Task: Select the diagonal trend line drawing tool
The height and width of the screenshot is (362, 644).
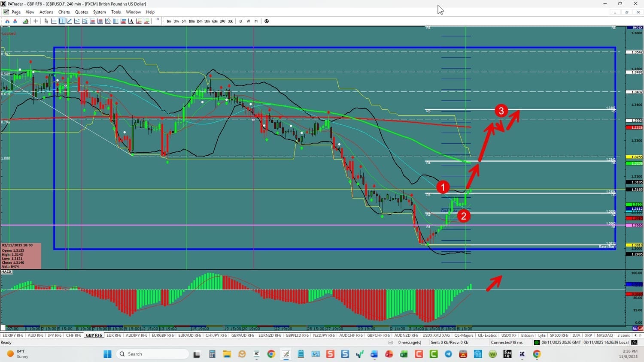Action: pos(69,21)
